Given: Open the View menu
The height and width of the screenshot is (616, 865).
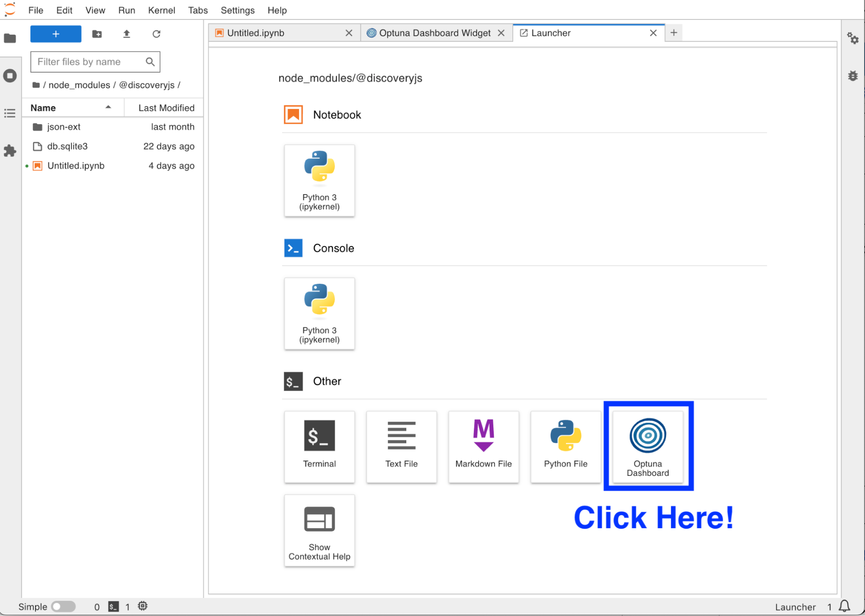Looking at the screenshot, I should pyautogui.click(x=95, y=10).
